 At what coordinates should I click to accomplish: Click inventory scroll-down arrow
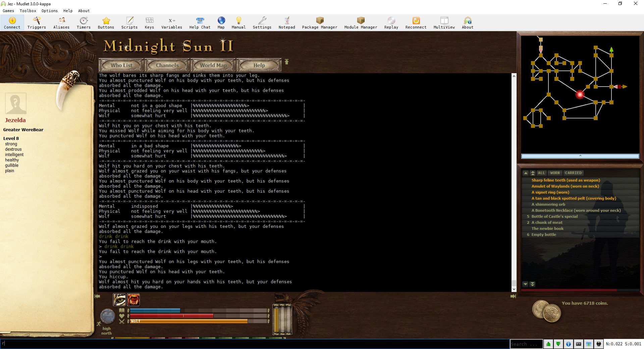[525, 284]
